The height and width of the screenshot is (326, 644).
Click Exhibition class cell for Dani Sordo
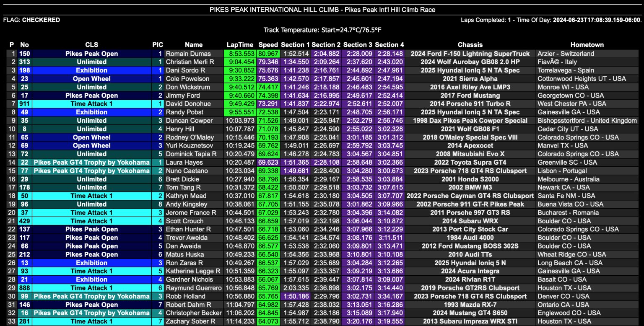(91, 70)
